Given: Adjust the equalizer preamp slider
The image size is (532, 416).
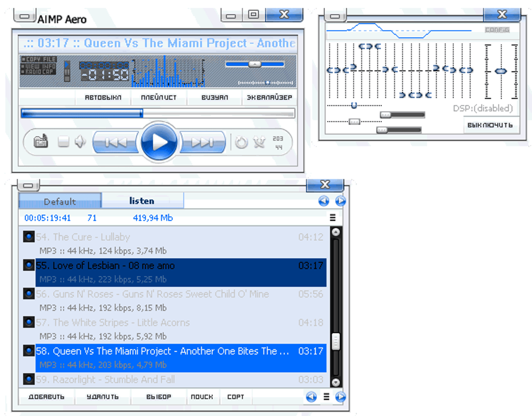Looking at the screenshot, I should [501, 72].
